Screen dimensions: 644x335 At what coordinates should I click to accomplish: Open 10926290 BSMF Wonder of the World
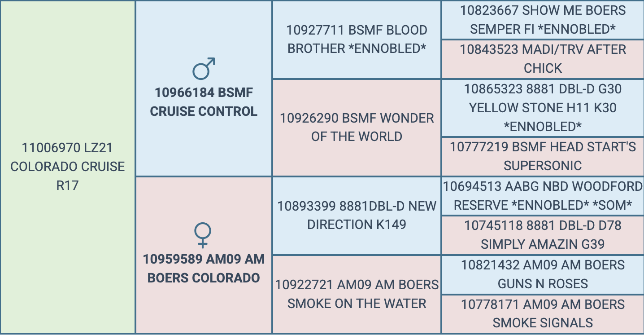pos(357,128)
